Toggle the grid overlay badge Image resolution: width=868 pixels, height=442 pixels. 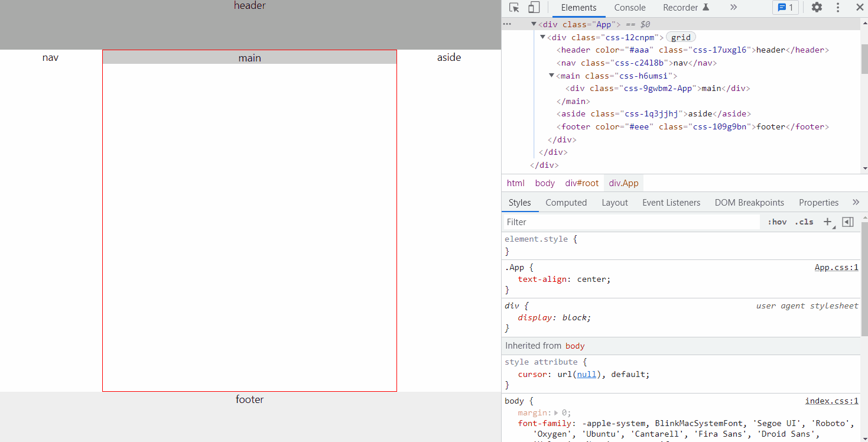pyautogui.click(x=681, y=37)
